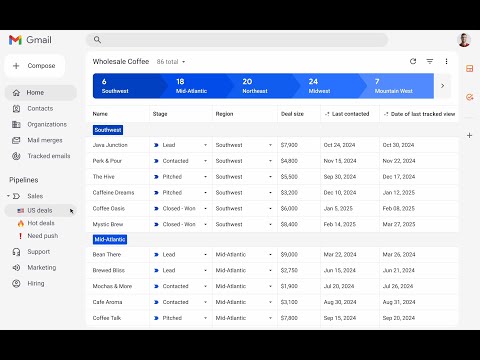The image size is (480, 360).
Task: Click the Support headset icon
Action: pos(16,252)
